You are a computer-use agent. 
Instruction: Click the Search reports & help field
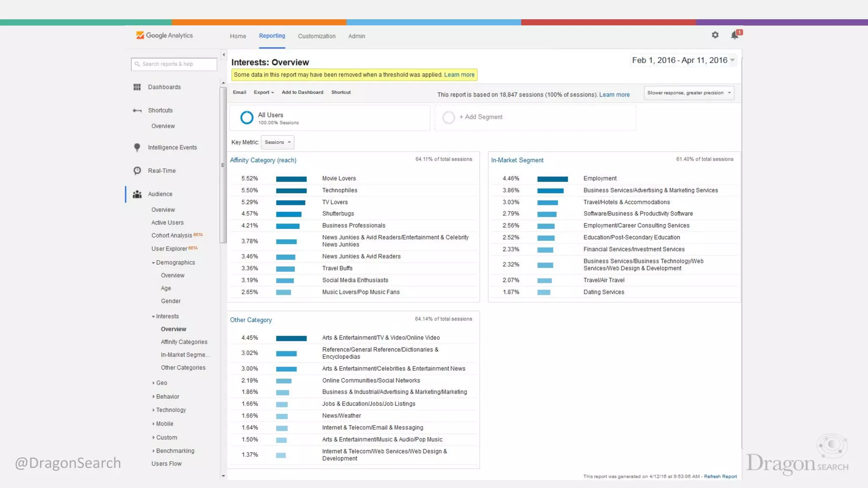[x=174, y=64]
